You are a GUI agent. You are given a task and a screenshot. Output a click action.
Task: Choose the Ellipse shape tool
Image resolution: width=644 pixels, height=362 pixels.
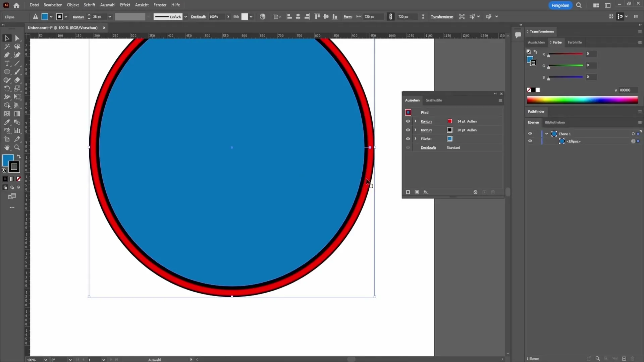point(7,72)
